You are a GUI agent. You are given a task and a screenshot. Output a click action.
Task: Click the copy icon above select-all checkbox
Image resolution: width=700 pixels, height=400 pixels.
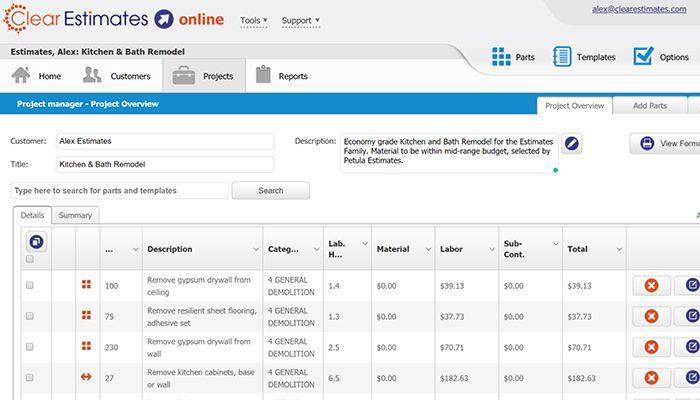[36, 242]
